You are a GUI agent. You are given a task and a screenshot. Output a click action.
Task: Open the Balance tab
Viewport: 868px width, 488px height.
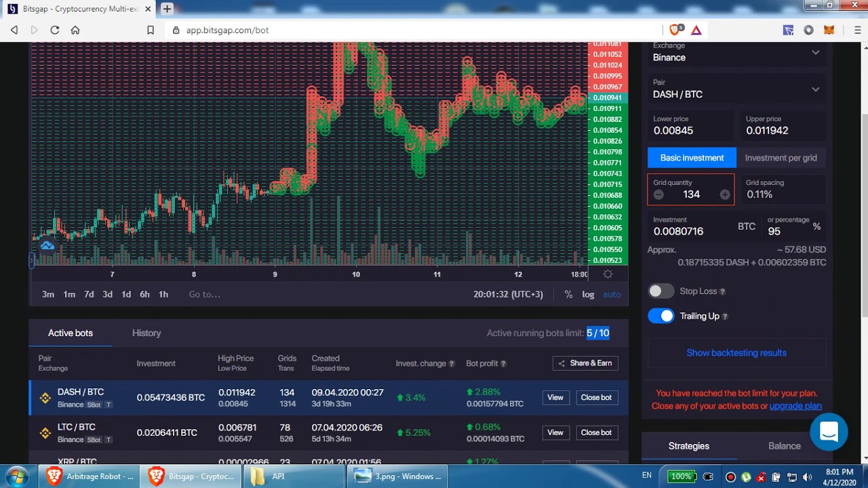(x=785, y=446)
